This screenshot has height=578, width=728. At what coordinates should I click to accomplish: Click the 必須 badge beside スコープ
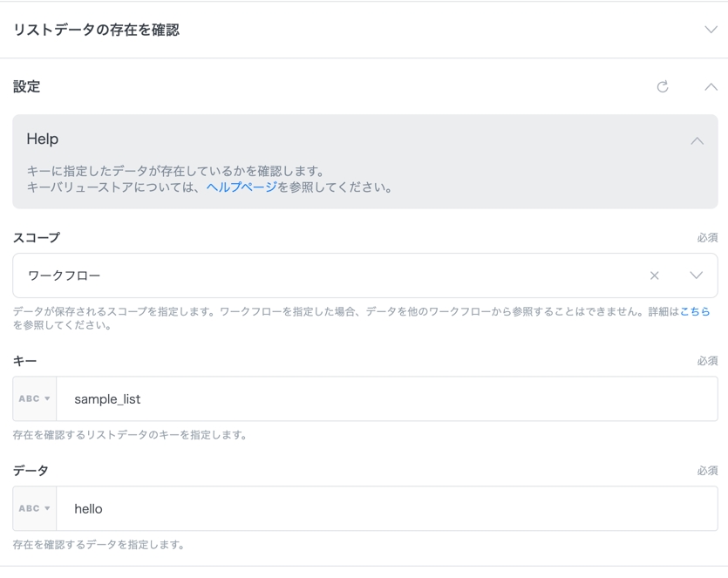707,238
